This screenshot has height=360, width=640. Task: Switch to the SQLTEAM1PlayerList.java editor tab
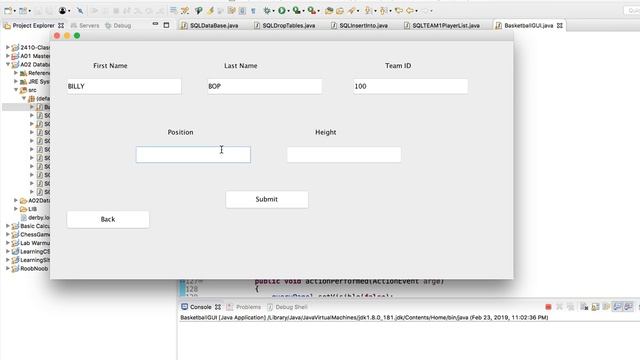[x=442, y=25]
